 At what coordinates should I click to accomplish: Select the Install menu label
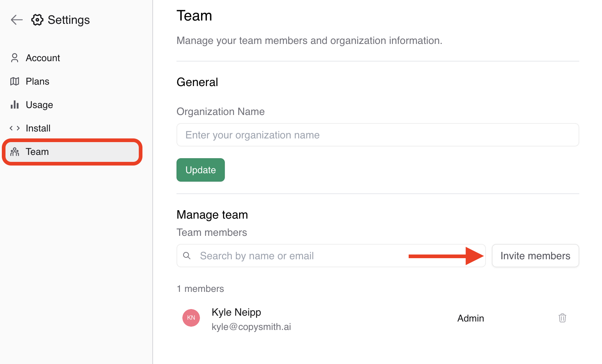[38, 128]
